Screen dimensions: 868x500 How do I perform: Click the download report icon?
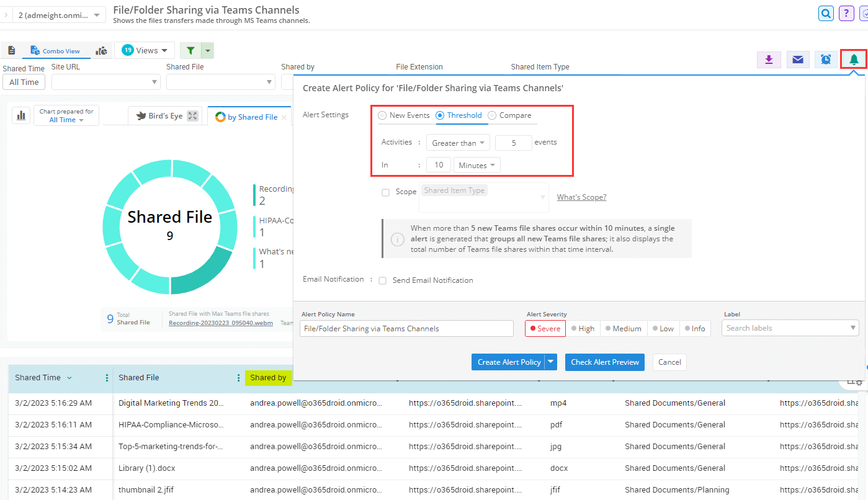[x=769, y=60]
